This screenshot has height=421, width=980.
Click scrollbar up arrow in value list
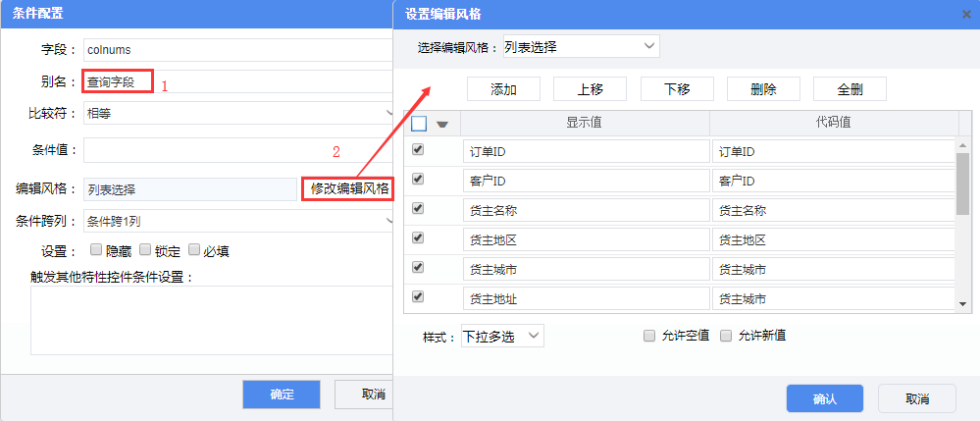[x=962, y=142]
